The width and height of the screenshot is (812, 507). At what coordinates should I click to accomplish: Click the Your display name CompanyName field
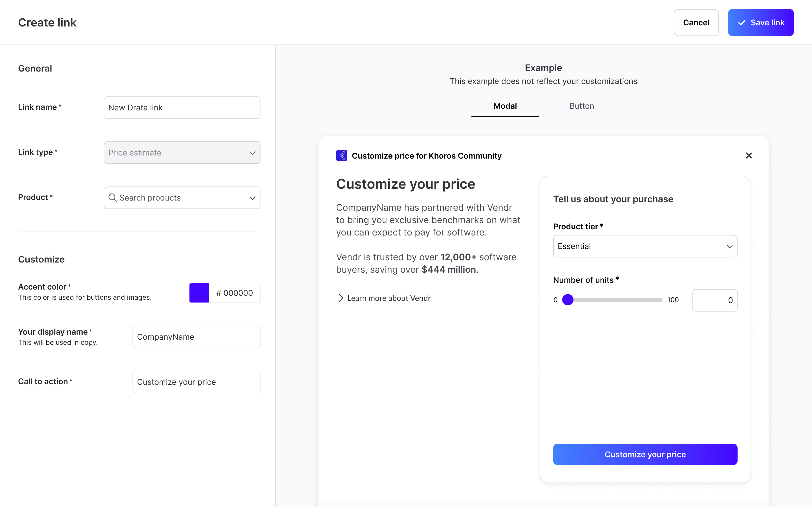pyautogui.click(x=196, y=337)
